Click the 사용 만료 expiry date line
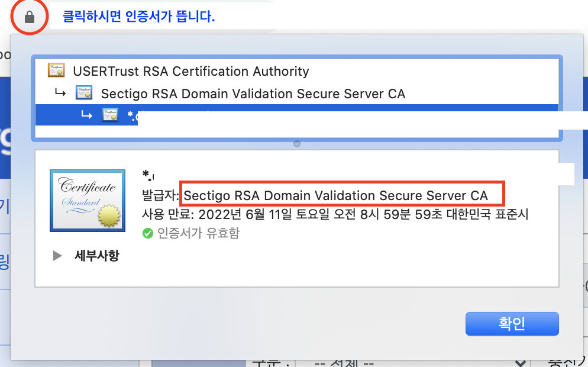Screen dimensions: 588x367 tap(335, 214)
